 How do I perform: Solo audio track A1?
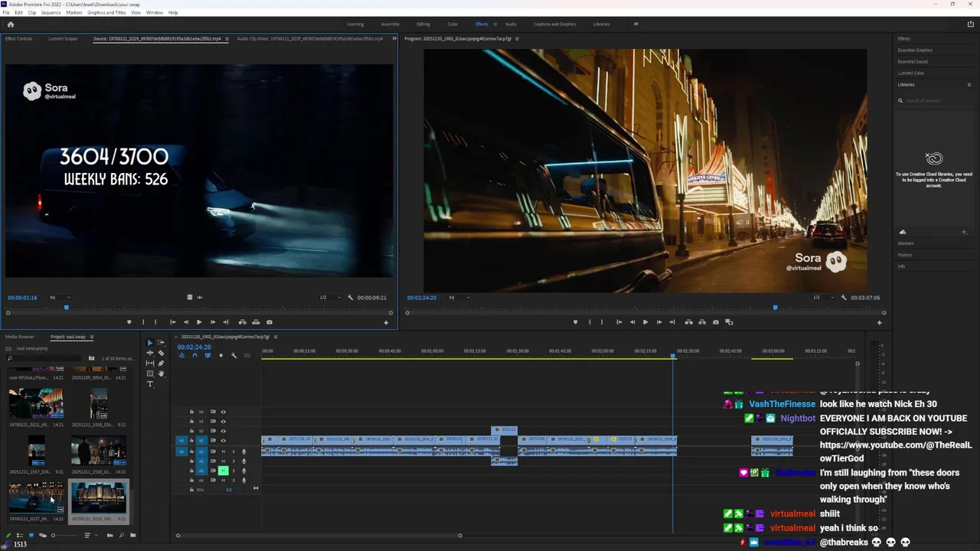(x=234, y=452)
